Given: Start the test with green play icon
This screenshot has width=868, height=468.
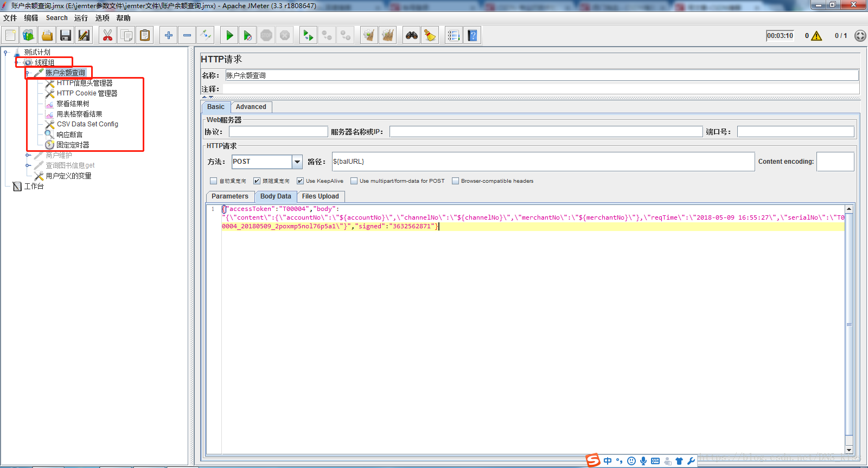Looking at the screenshot, I should coord(229,35).
